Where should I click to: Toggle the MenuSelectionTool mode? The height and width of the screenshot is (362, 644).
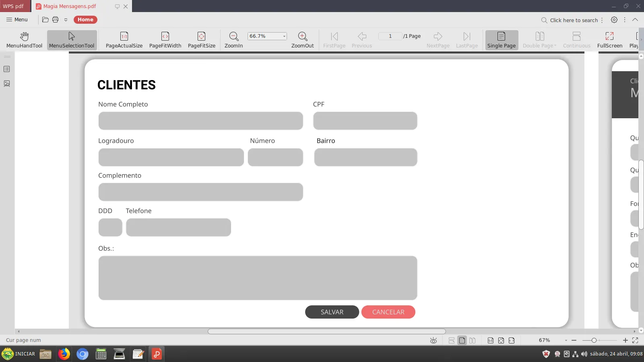pyautogui.click(x=72, y=40)
